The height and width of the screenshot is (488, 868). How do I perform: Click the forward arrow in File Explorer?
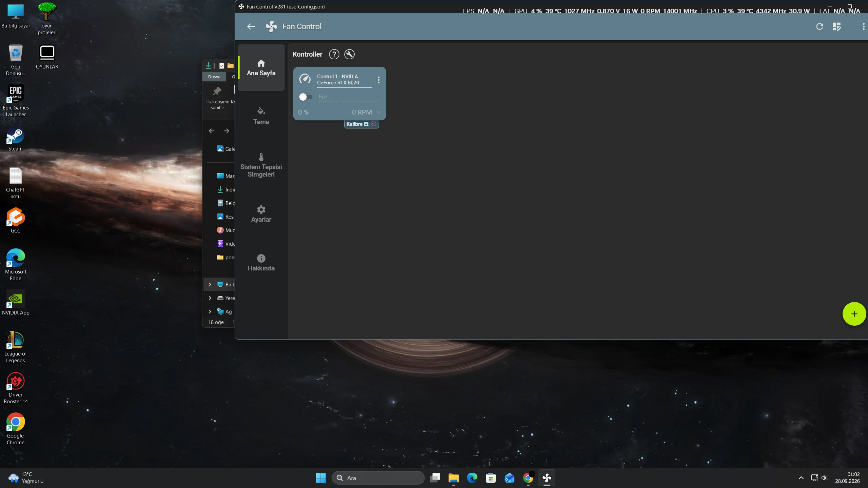tap(226, 131)
